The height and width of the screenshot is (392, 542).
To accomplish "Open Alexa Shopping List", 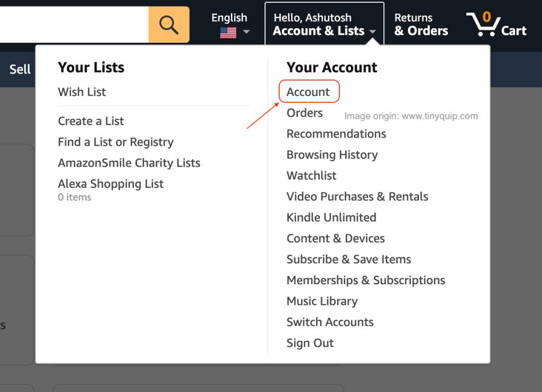I will (x=111, y=184).
